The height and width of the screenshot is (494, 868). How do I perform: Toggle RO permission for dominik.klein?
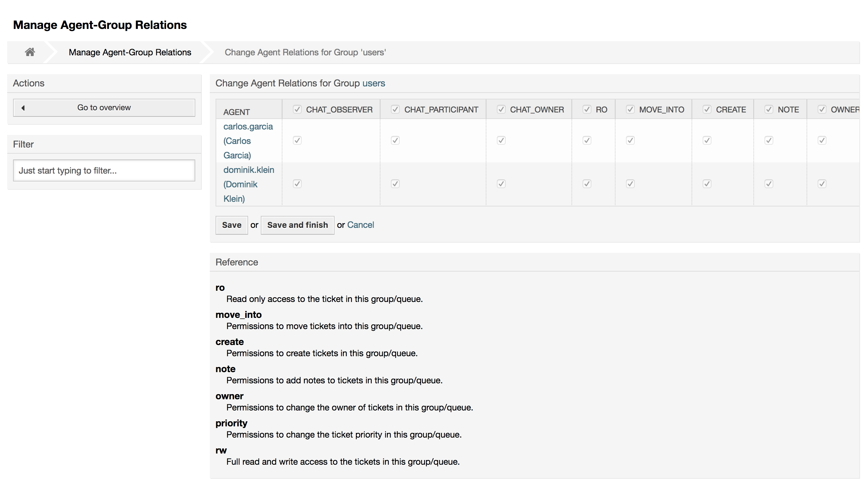[x=587, y=184]
